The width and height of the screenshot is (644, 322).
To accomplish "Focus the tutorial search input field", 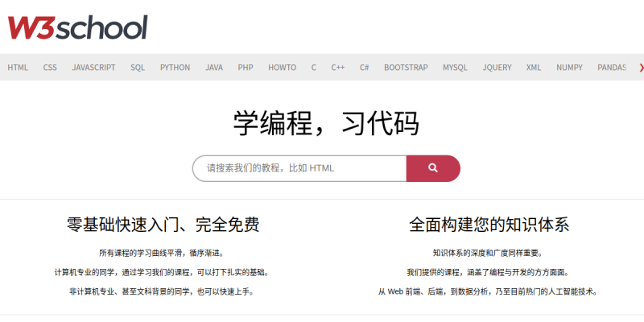I will (299, 168).
